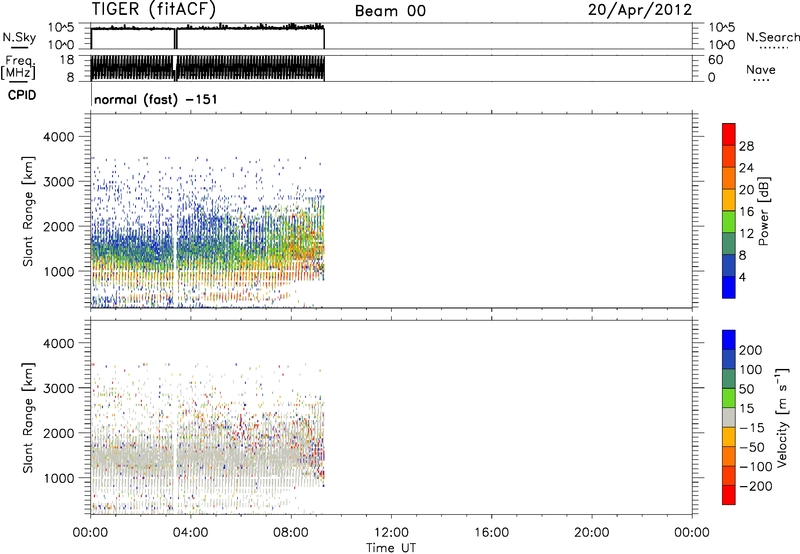Image resolution: width=800 pixels, height=554 pixels.
Task: Click the date '20/Apr/2012'
Action: 640,10
